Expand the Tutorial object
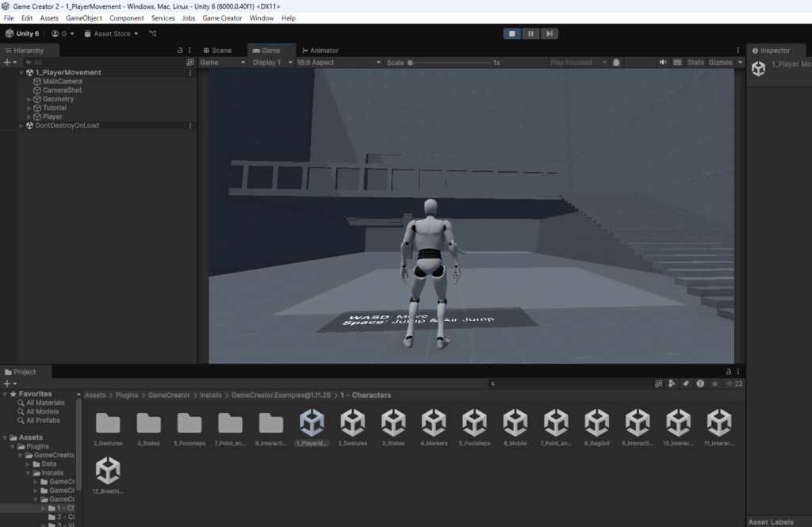This screenshot has width=812, height=527. point(29,109)
